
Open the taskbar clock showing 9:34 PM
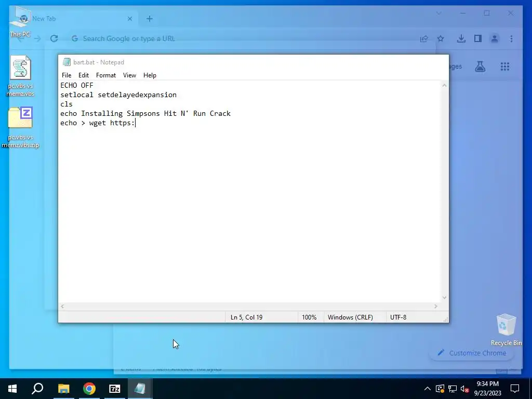point(487,389)
